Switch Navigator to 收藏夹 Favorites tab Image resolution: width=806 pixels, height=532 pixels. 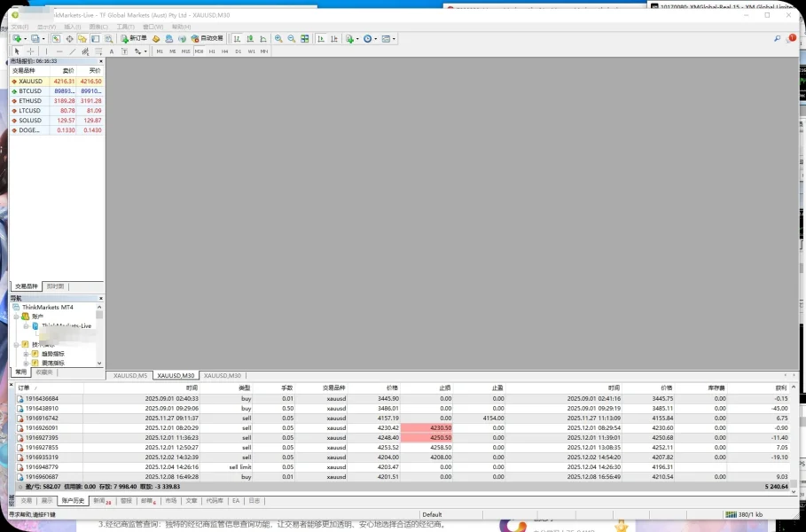[x=44, y=372]
